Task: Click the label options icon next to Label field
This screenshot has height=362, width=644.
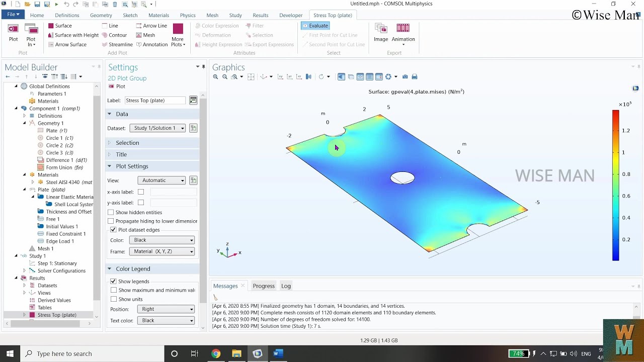Action: click(193, 101)
